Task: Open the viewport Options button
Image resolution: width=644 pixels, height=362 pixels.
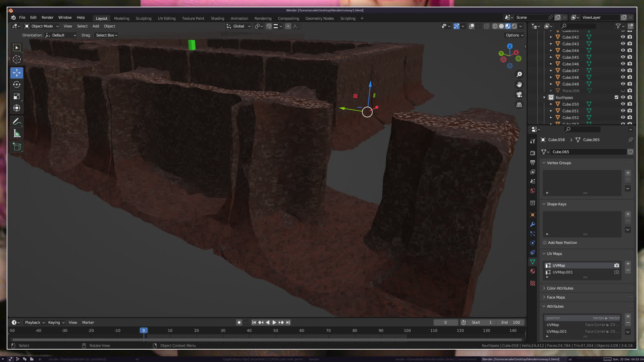Action: click(514, 35)
